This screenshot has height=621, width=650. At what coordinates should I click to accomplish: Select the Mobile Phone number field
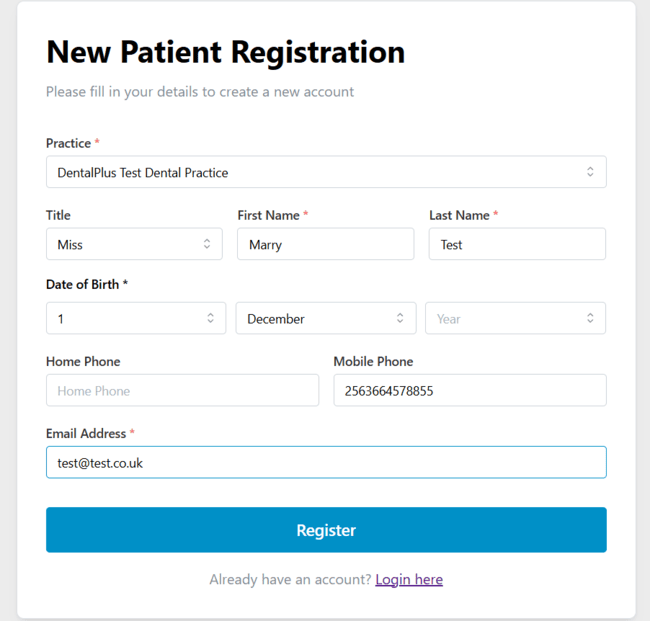[x=469, y=391]
